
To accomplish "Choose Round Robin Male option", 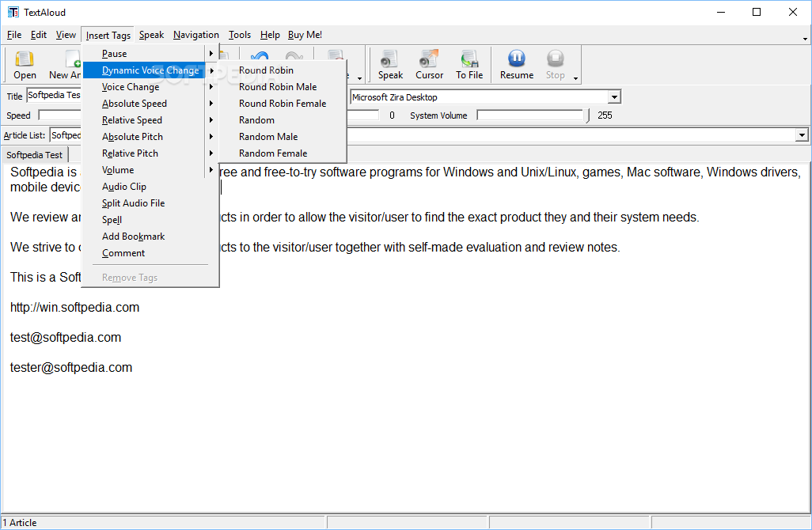I will click(283, 86).
